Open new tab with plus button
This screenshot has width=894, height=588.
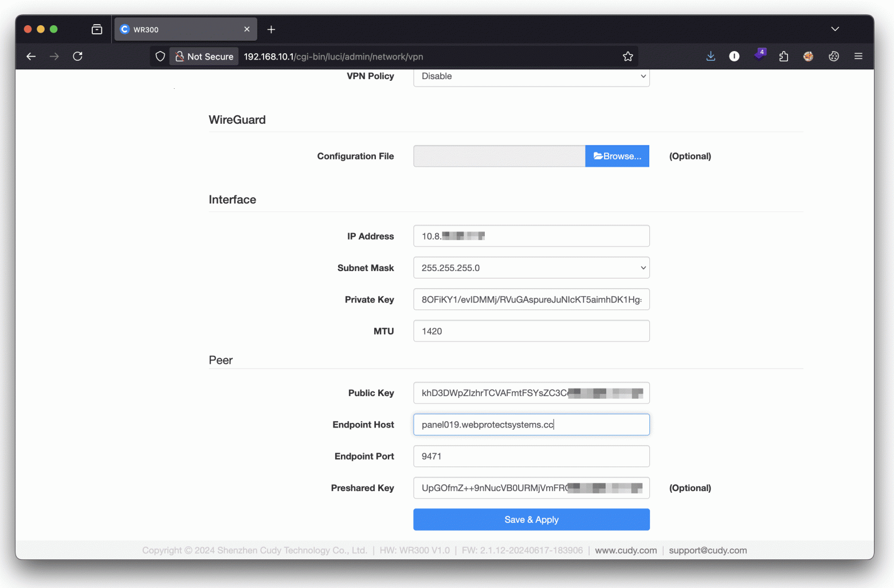[271, 29]
